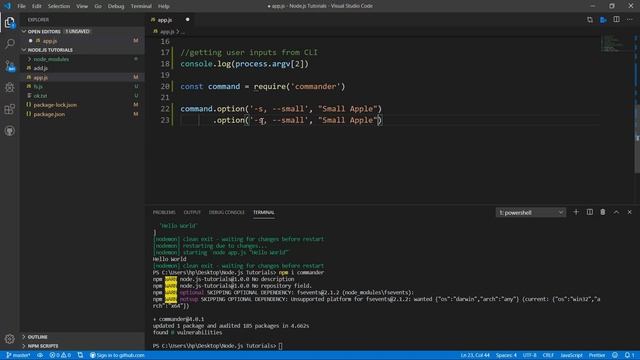Click the editor minimap

click(616, 43)
